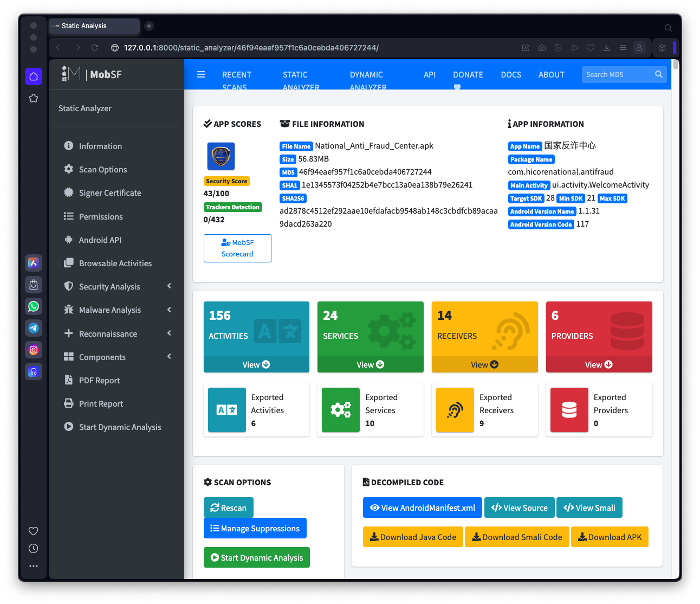Open DYNAMIC ANALYZER in the top navbar

pos(368,80)
